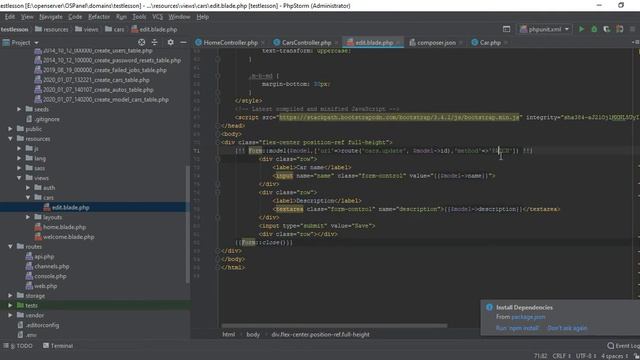640x360 pixels.
Task: Click the CRLF line separator selector
Action: pyautogui.click(x=561, y=356)
